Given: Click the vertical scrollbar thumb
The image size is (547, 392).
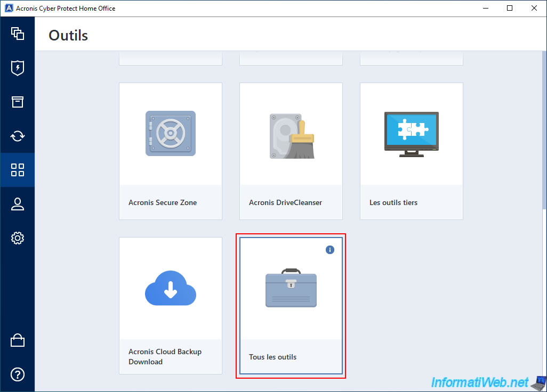Looking at the screenshot, I should click(544, 130).
